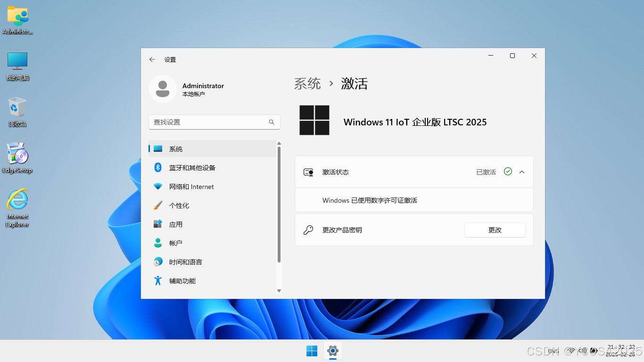The width and height of the screenshot is (644, 362).
Task: Open the 个性化 sidebar item
Action: [x=212, y=206]
